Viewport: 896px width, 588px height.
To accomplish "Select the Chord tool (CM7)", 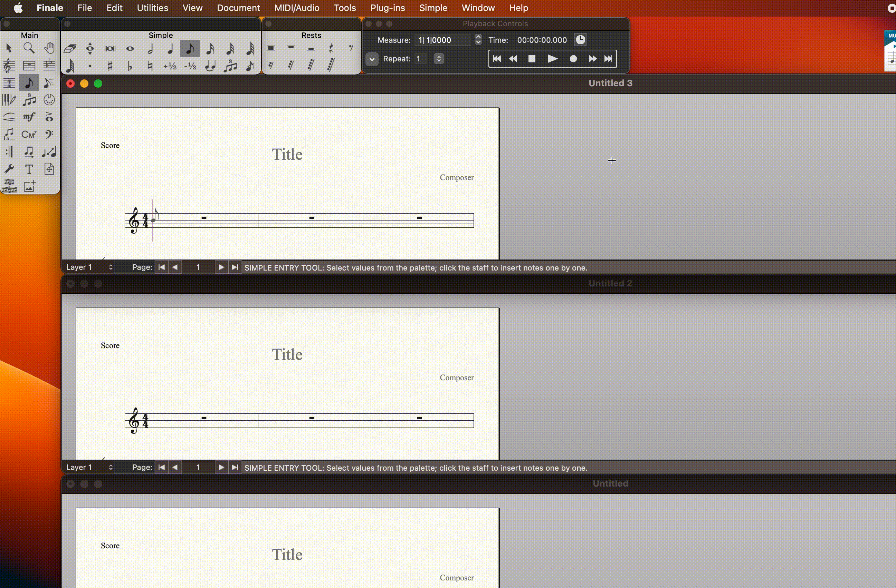I will (29, 134).
